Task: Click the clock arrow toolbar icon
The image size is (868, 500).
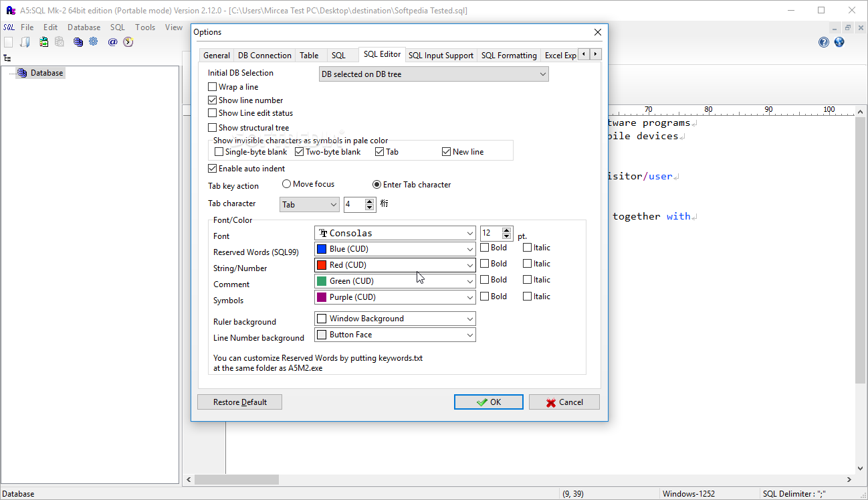Action: (128, 42)
